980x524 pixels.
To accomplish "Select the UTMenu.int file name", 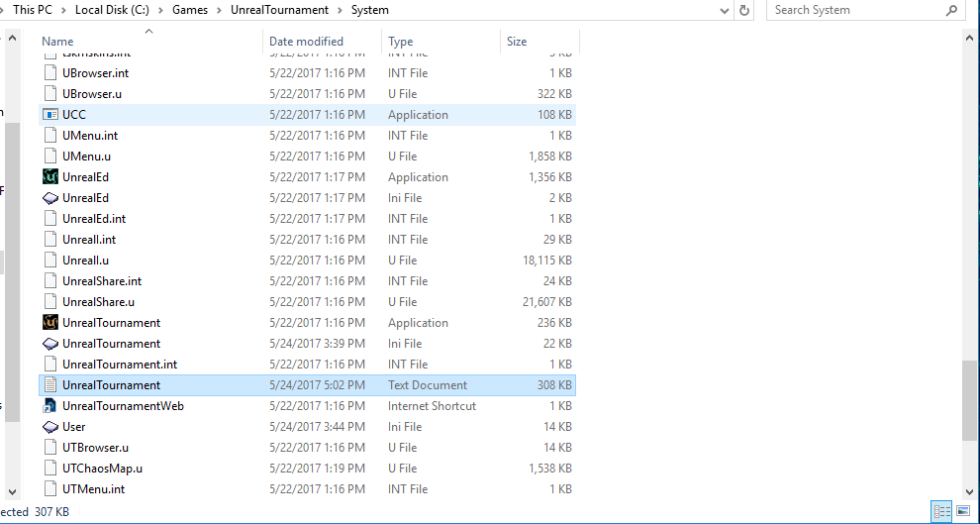I will tap(94, 489).
